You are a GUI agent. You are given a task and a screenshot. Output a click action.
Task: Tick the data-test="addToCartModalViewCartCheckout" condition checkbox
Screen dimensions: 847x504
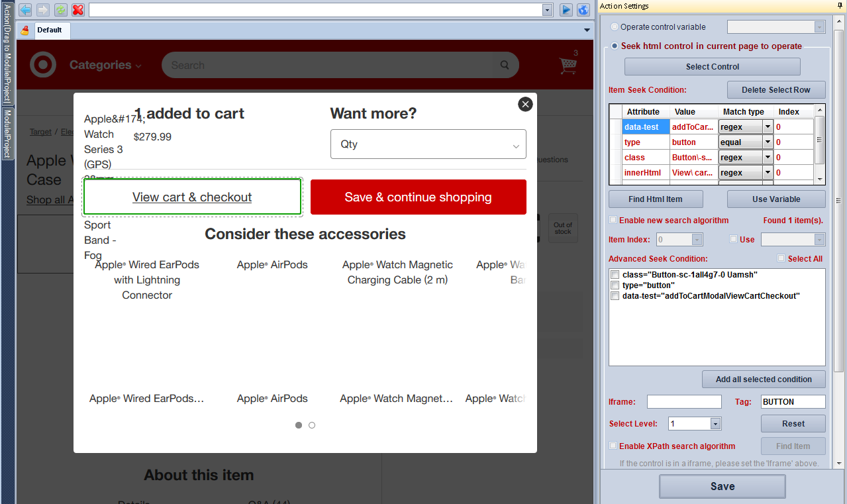click(x=615, y=296)
